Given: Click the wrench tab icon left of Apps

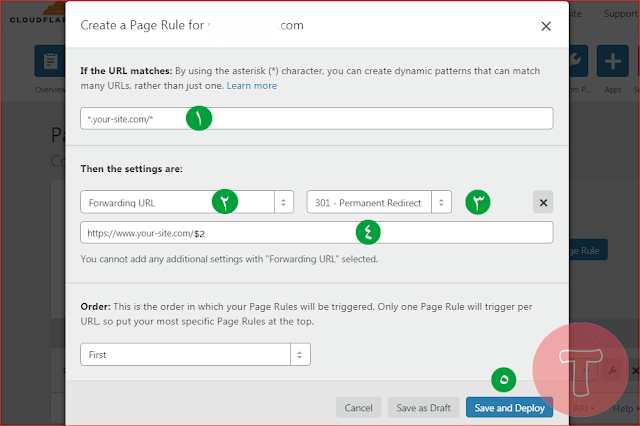Looking at the screenshot, I should point(578,61).
